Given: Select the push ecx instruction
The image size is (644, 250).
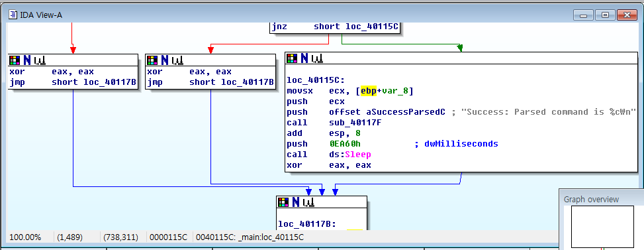Looking at the screenshot, I should tap(316, 101).
